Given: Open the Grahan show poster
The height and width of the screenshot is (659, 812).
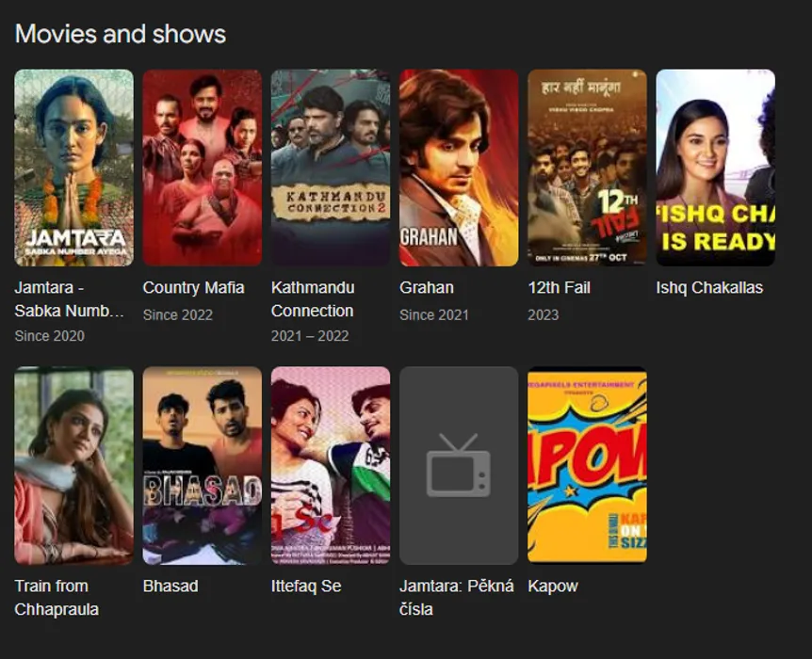Looking at the screenshot, I should (458, 168).
